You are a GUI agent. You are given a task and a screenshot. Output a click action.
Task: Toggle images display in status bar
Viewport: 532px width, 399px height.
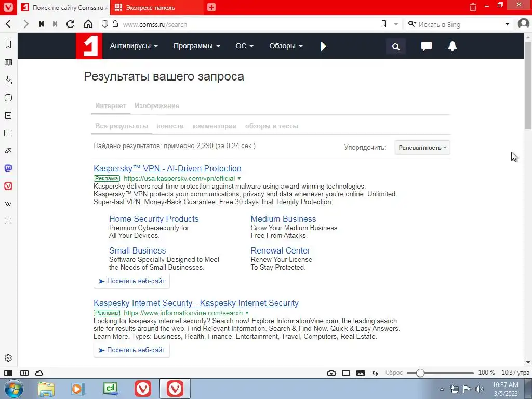(x=361, y=373)
